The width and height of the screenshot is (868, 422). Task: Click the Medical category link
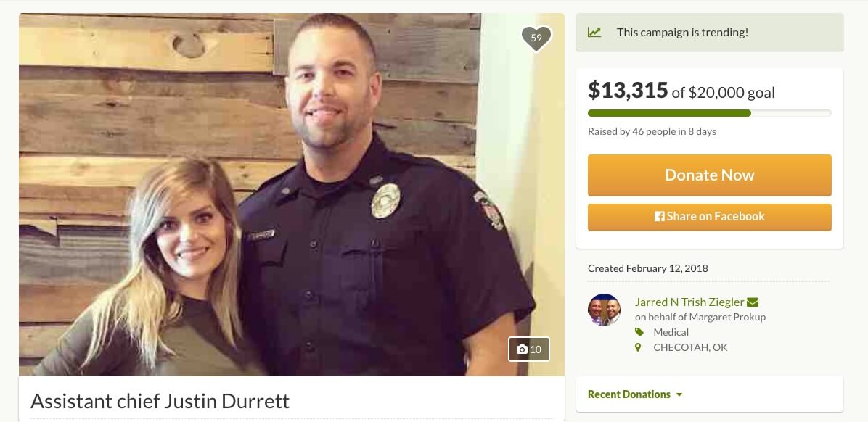(671, 332)
